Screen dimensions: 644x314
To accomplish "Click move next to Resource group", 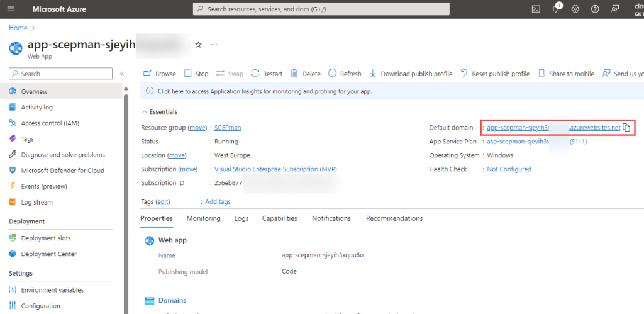I will click(197, 127).
